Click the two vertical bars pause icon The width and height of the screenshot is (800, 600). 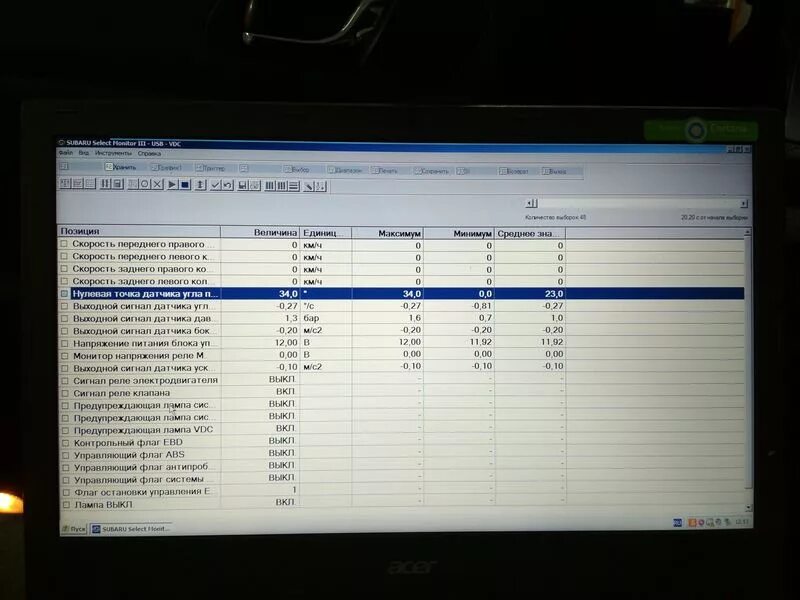tap(105, 184)
